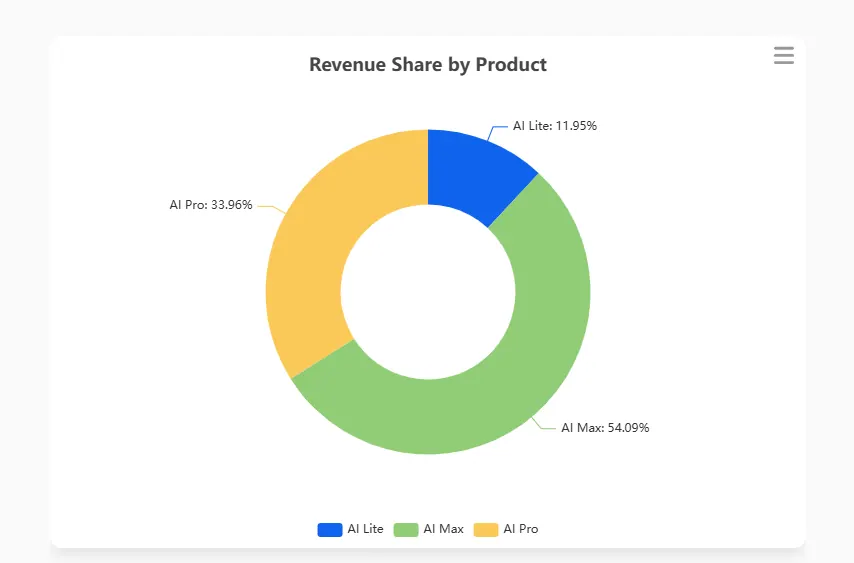Click the 'AI Lite' legend text
Viewport: 854px width, 563px height.
(x=365, y=529)
